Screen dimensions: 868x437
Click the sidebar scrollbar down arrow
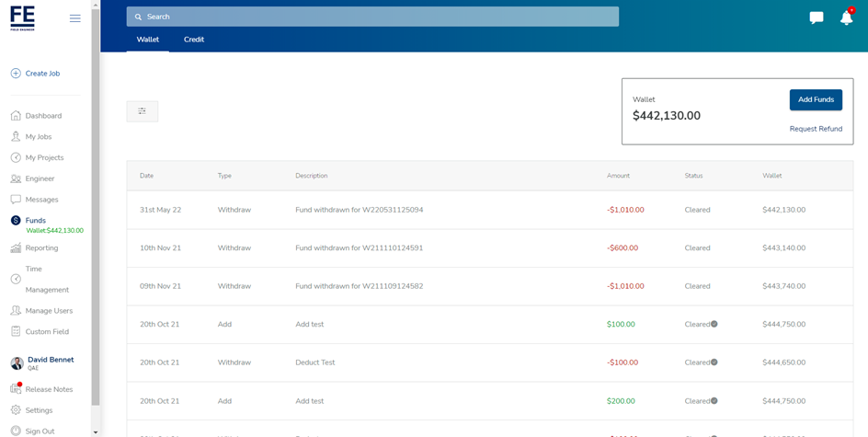pyautogui.click(x=96, y=432)
